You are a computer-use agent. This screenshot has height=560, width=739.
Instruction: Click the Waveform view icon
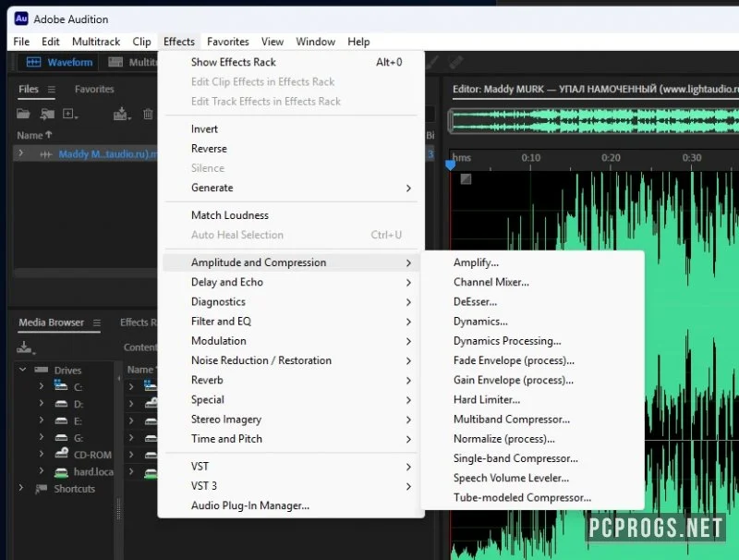(33, 62)
